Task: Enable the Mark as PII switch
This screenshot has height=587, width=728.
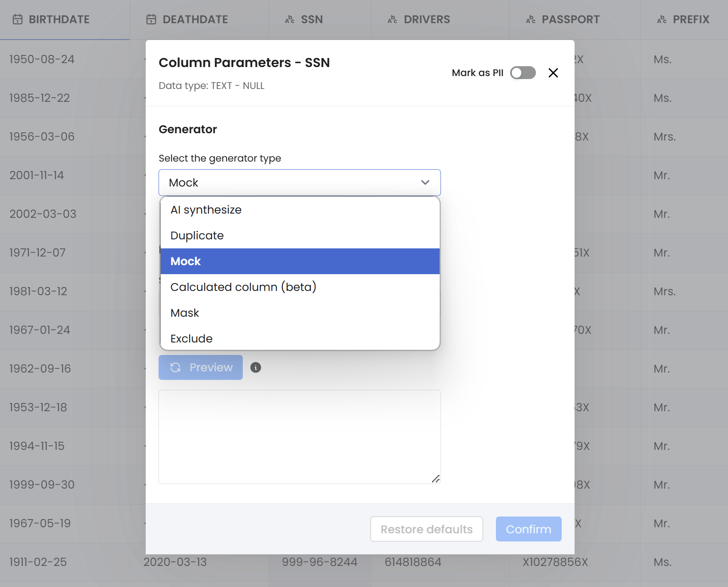Action: [523, 73]
